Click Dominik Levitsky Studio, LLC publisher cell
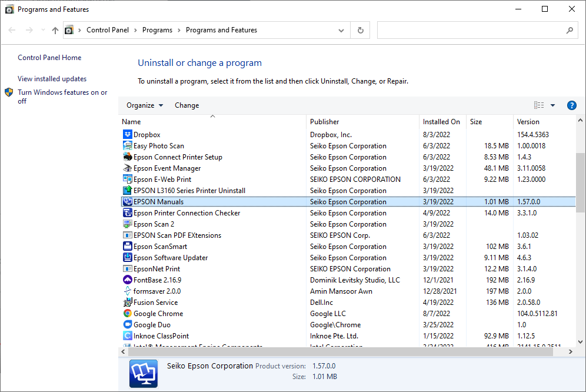The height and width of the screenshot is (392, 586). [355, 280]
